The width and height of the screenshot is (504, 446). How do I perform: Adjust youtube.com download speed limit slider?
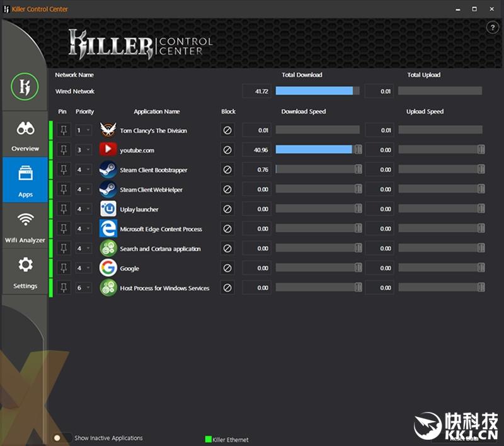pyautogui.click(x=358, y=149)
